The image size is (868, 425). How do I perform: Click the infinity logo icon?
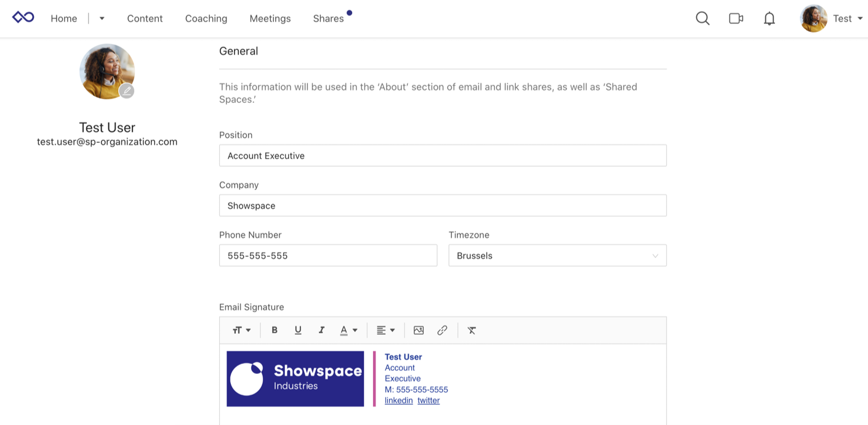(23, 18)
